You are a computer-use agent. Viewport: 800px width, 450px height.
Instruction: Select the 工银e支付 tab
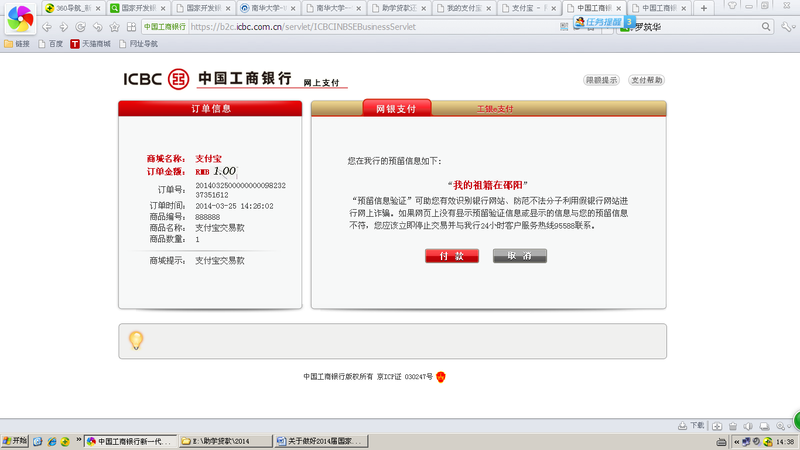[494, 109]
